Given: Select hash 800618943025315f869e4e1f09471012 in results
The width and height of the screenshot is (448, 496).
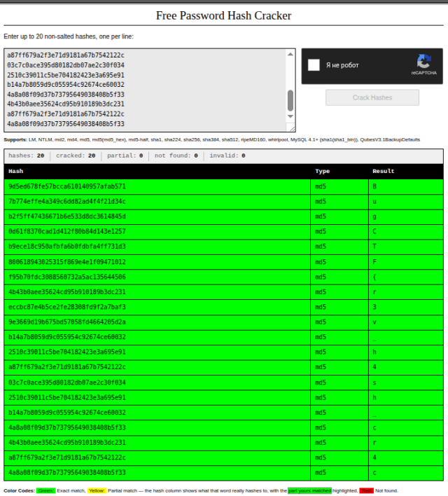Looking at the screenshot, I should click(x=67, y=262).
